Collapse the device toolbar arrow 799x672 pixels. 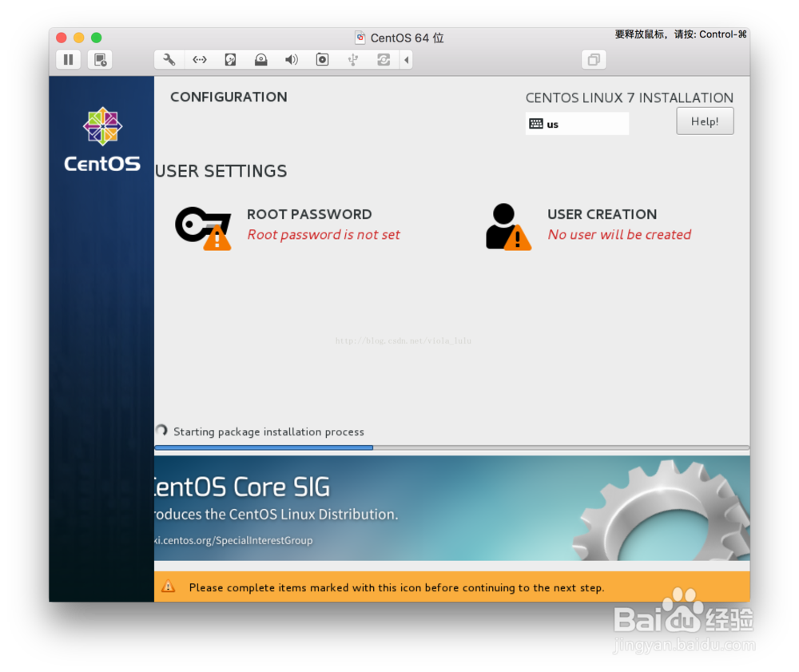(406, 60)
